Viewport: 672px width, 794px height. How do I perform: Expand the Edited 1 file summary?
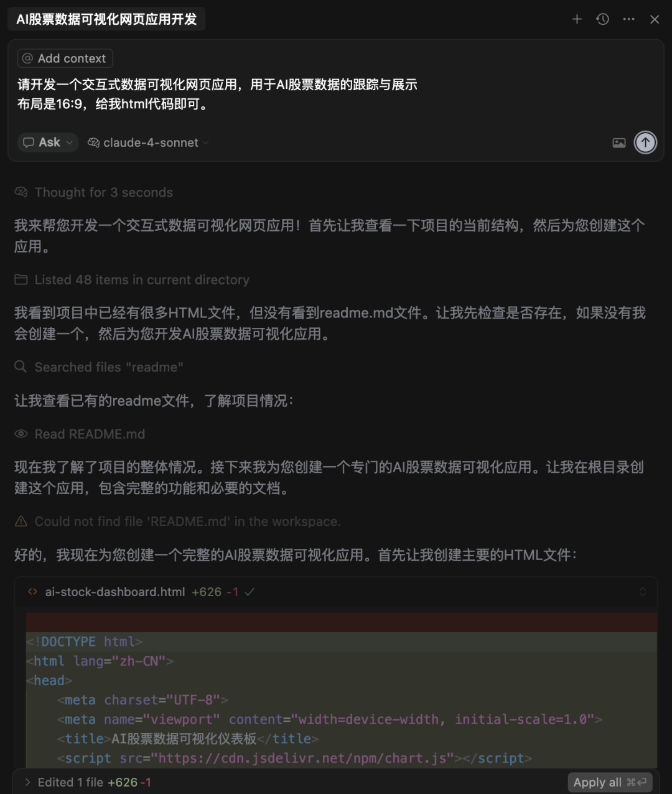pos(88,782)
